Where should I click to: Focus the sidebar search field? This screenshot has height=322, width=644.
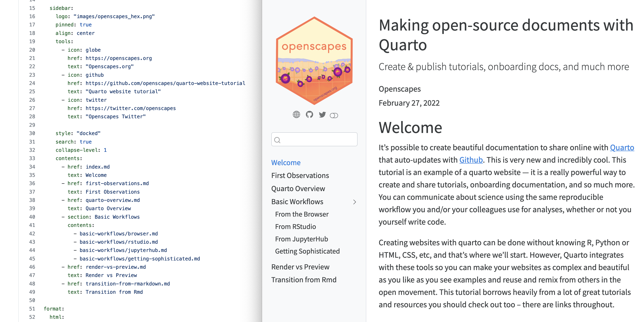[x=314, y=139]
